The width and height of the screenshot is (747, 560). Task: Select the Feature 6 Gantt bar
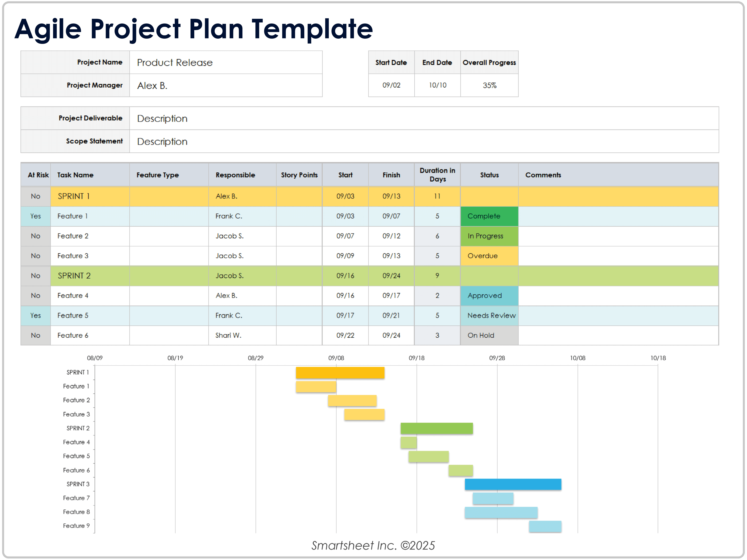click(x=461, y=471)
